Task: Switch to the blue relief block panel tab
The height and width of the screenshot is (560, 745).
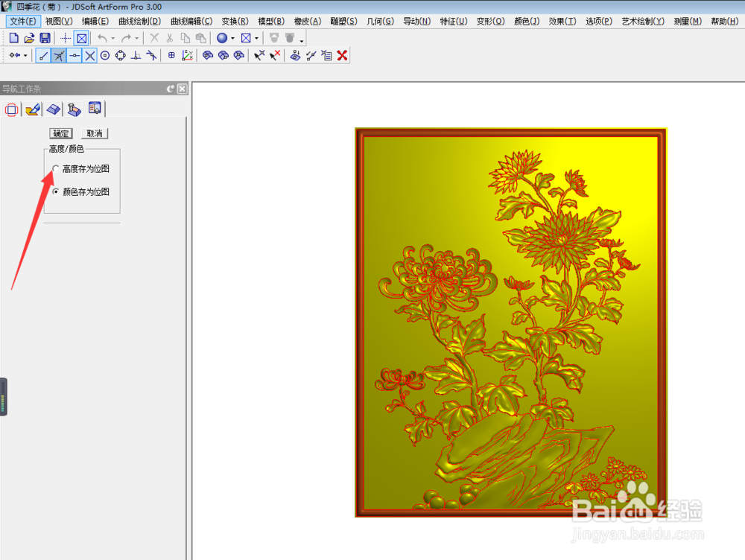Action: (53, 109)
